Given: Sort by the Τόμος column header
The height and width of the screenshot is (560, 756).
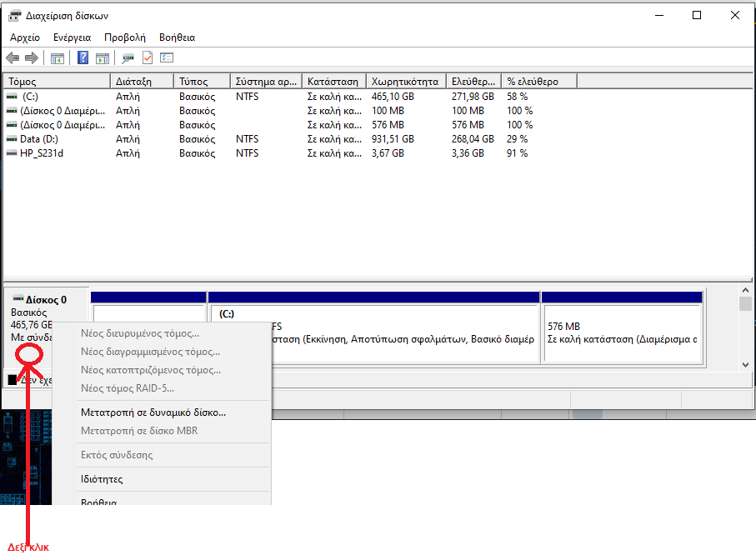Looking at the screenshot, I should pyautogui.click(x=57, y=82).
